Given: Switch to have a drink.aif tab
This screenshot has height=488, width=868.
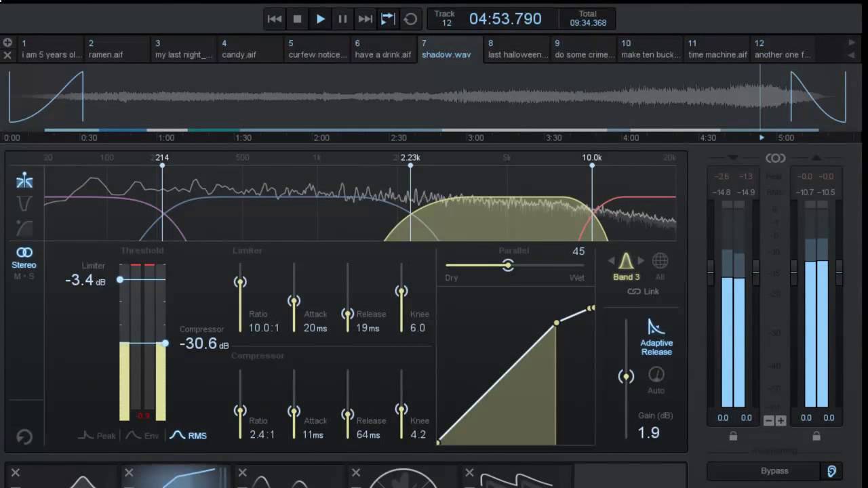Looking at the screenshot, I should click(382, 49).
